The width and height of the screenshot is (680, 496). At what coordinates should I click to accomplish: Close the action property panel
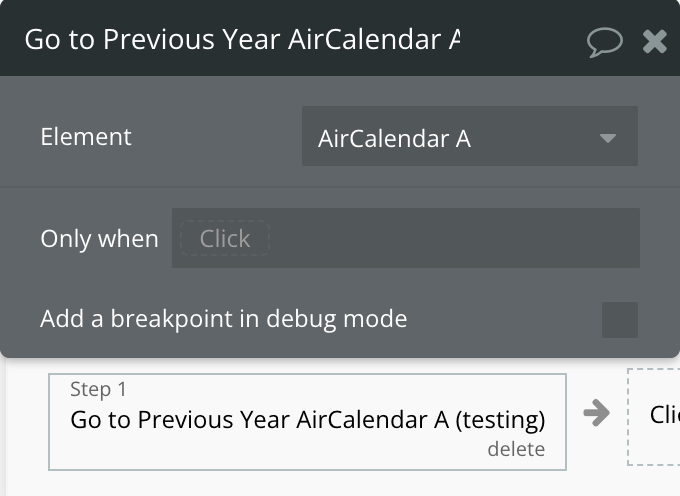(654, 42)
